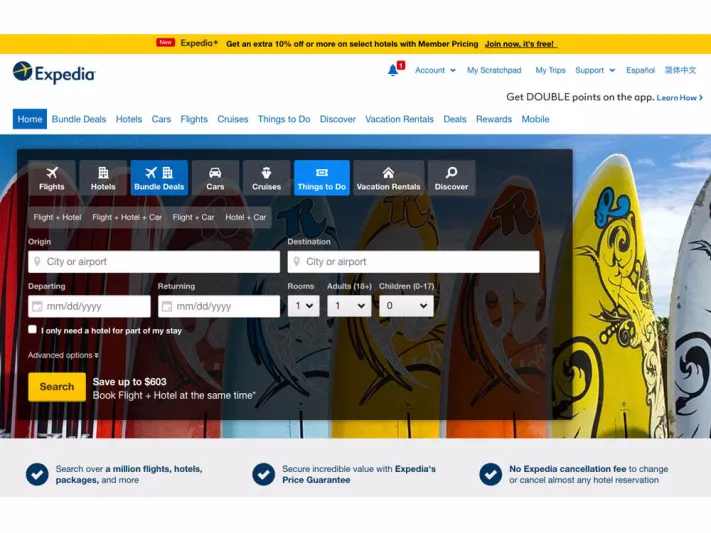Click the 'Join now, it's free!' link

(x=520, y=44)
